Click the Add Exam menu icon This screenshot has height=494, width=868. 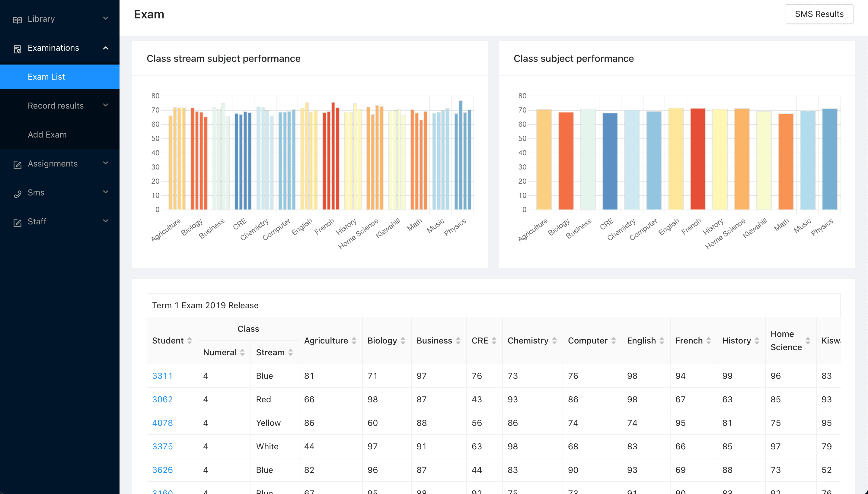click(47, 134)
